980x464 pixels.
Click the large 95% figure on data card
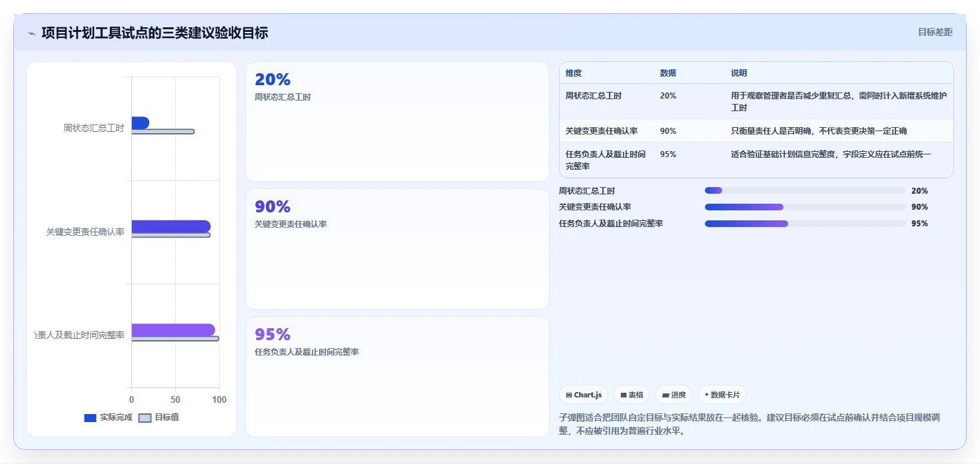pyautogui.click(x=272, y=334)
